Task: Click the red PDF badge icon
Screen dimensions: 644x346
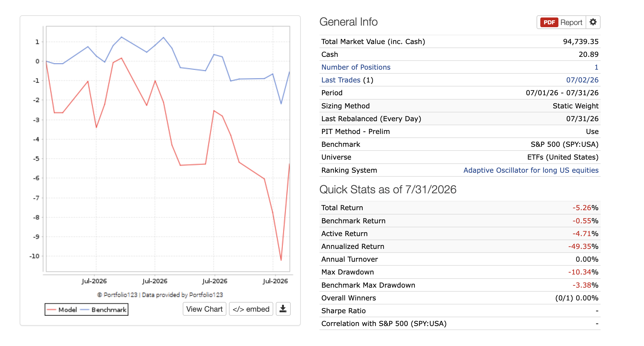Action: click(x=549, y=22)
